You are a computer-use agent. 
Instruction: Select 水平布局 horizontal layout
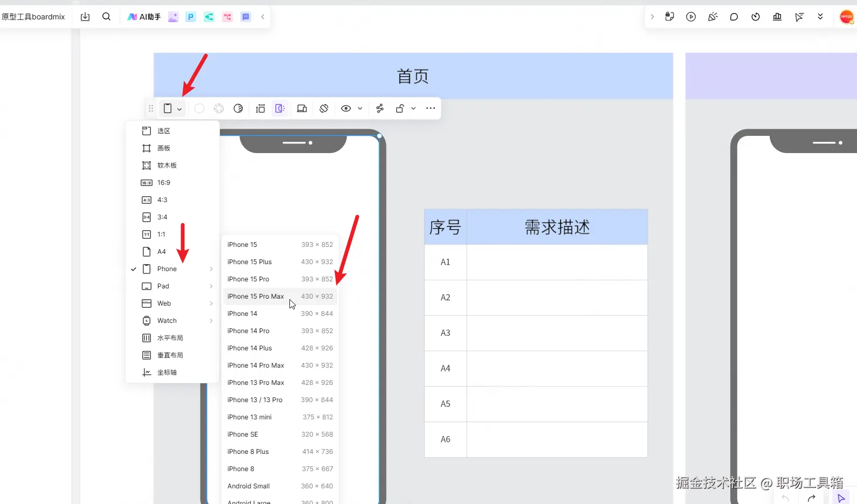[x=172, y=338]
